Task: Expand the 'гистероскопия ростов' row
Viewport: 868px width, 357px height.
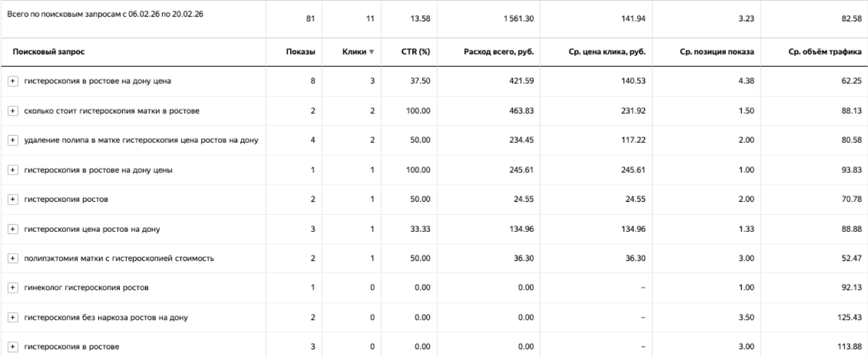Action: point(12,199)
